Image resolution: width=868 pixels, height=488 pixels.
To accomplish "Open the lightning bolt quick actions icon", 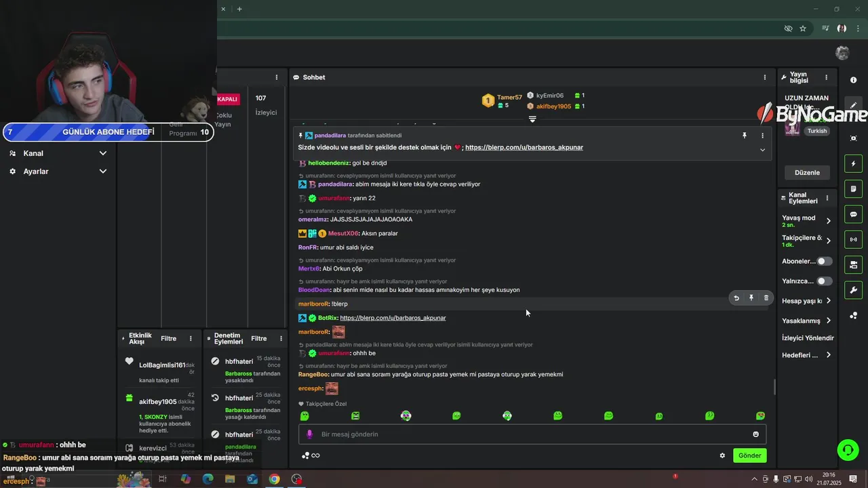I will point(853,163).
